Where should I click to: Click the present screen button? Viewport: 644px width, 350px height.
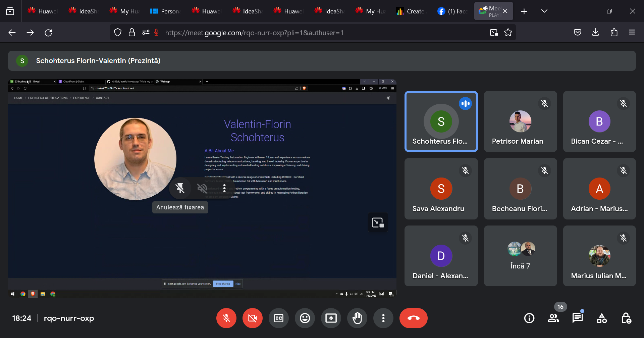[x=331, y=318]
